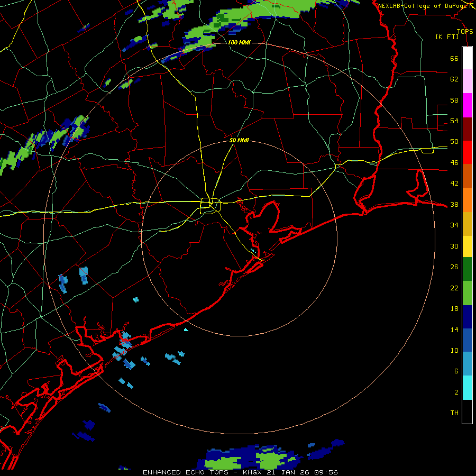Click the dark green 26K ft legend swatch
Image resolution: width=476 pixels, height=476 pixels.
point(467,269)
